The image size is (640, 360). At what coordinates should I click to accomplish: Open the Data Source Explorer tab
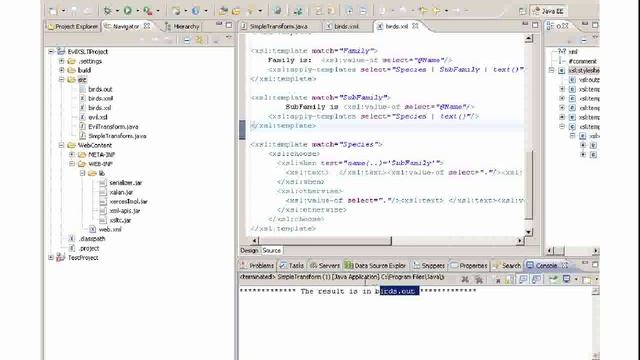pos(376,266)
